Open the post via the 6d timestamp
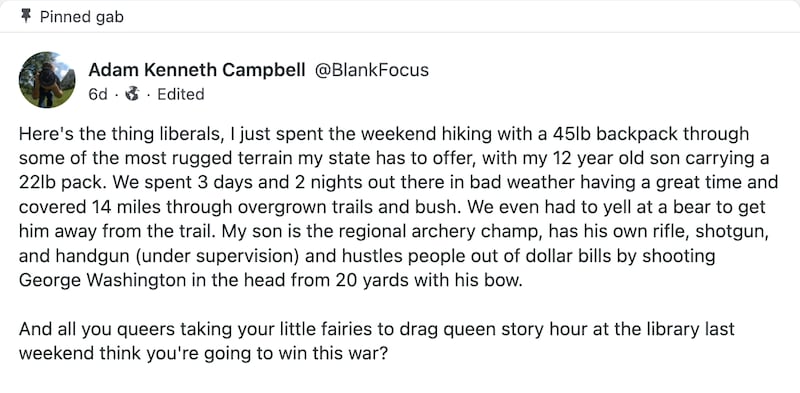 97,94
